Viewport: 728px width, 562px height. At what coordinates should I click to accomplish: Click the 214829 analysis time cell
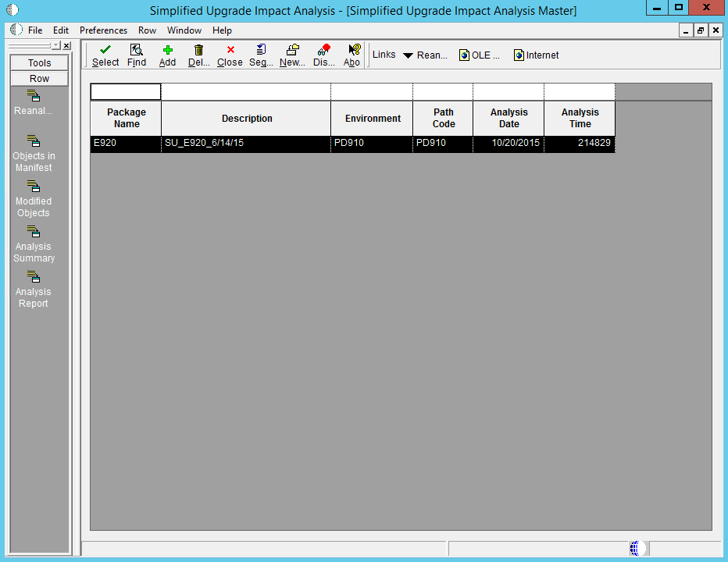coord(580,144)
